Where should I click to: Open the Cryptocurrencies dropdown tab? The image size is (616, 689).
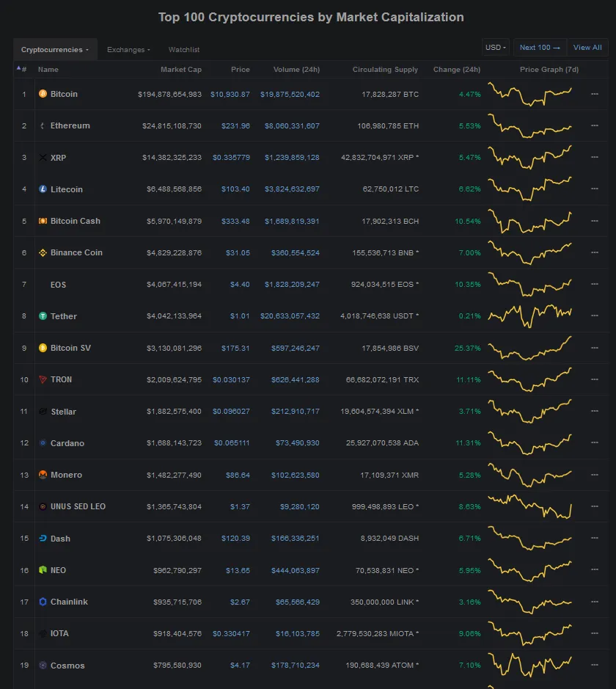click(x=55, y=50)
